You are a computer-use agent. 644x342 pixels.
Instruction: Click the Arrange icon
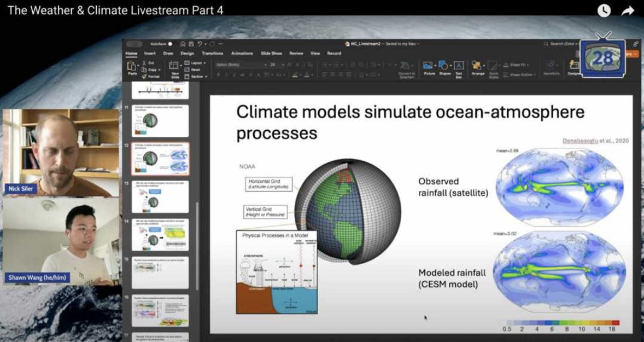(x=478, y=65)
